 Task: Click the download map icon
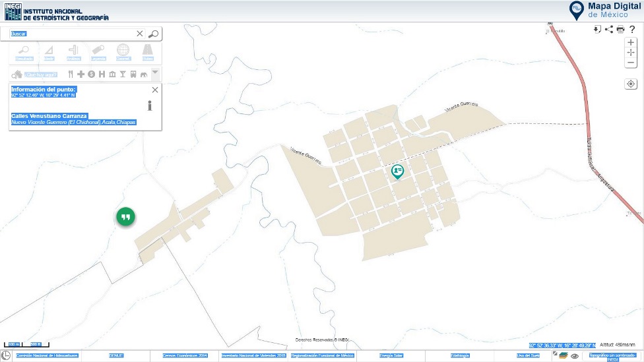click(597, 30)
